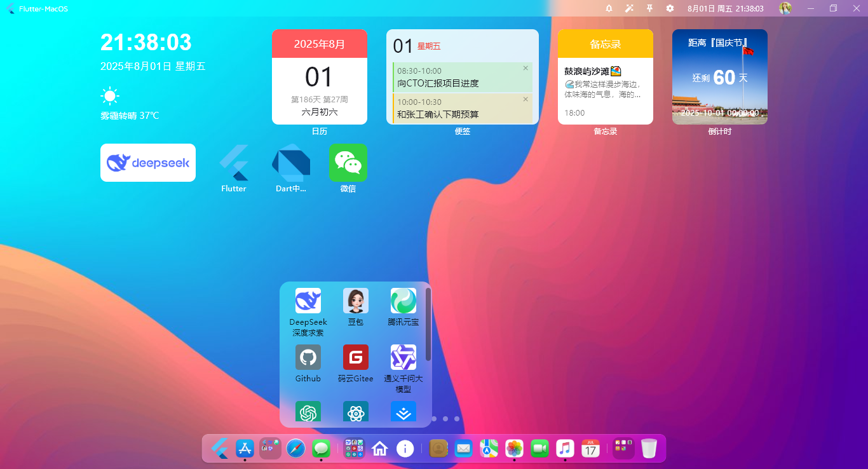Screen dimensions: 868x469
Task: Open the notification bell in the top bar
Action: [x=609, y=8]
